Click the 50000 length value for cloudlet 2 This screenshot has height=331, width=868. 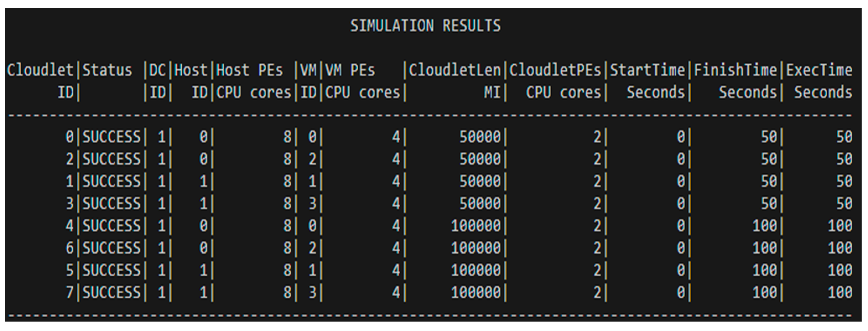(480, 159)
